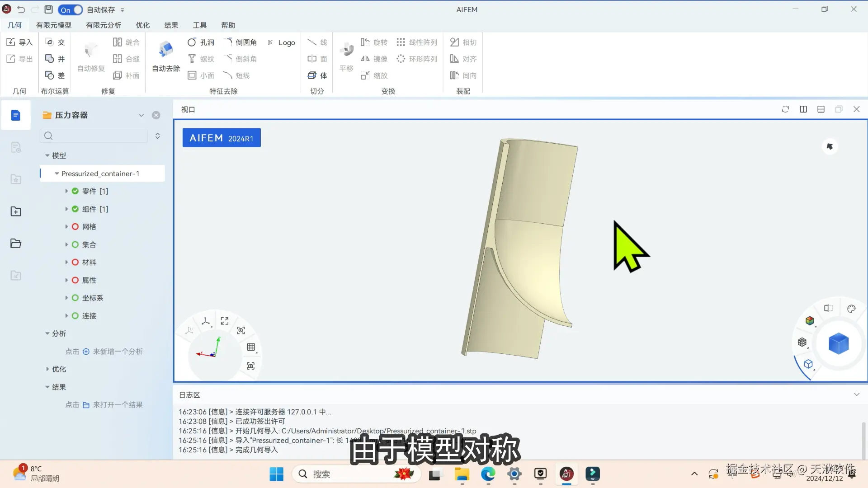Click the blue cube view icon
The width and height of the screenshot is (868, 488).
coord(838,344)
